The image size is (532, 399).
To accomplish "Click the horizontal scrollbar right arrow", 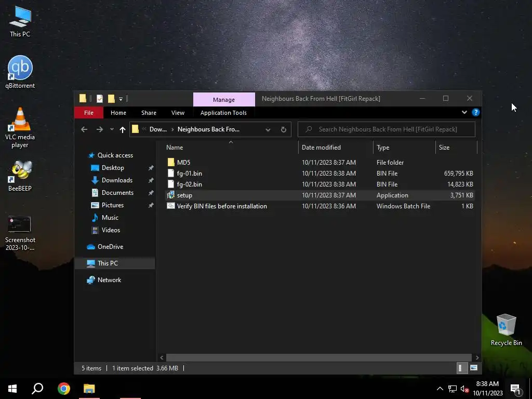I will coord(477,357).
